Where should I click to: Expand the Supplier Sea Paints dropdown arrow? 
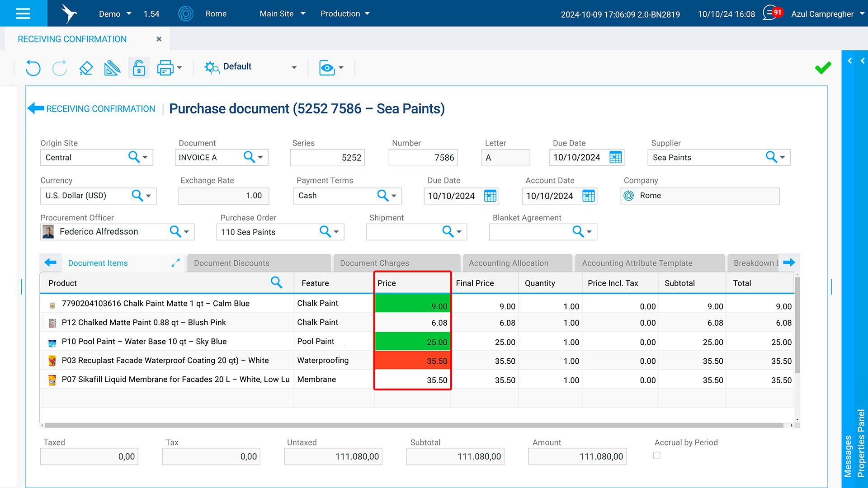(783, 157)
